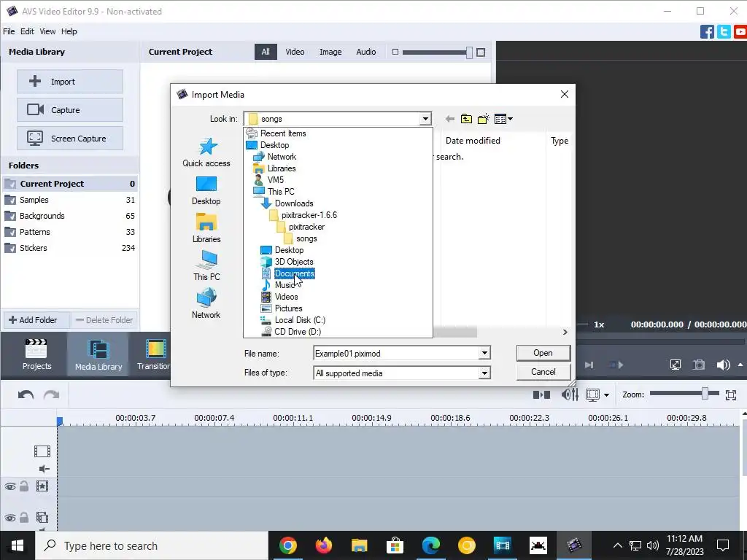Viewport: 747px width, 560px height.
Task: Create new folder icon in Import Media dialog
Action: (484, 119)
